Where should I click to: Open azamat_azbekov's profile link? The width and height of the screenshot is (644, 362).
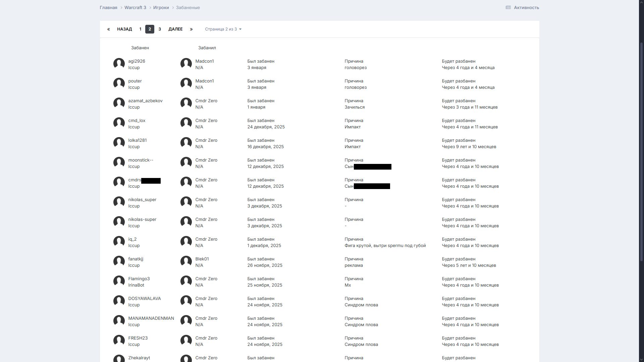pyautogui.click(x=145, y=101)
